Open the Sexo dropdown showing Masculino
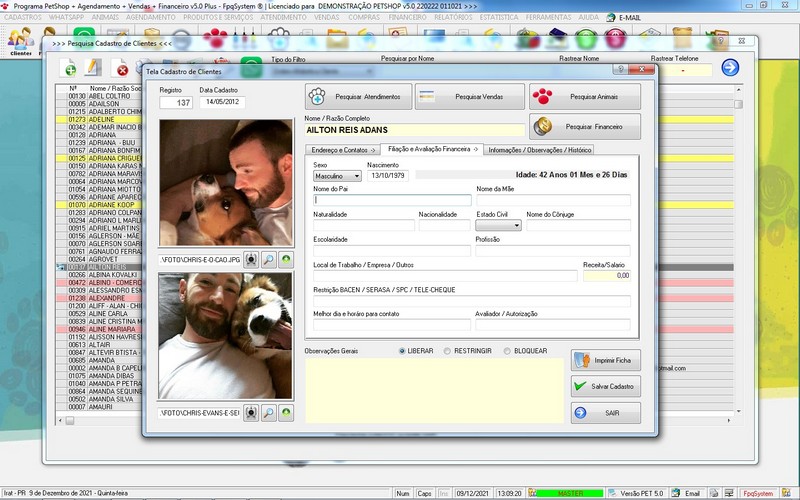 point(337,176)
